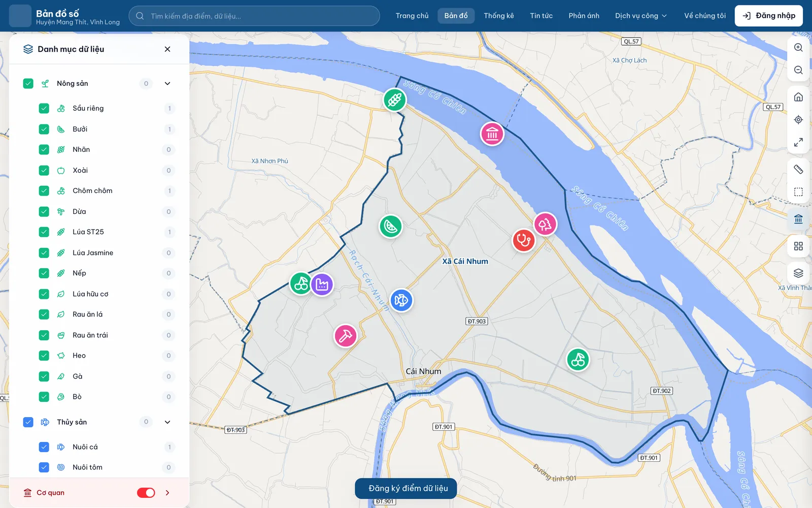
Task: Reset map to home view
Action: pyautogui.click(x=798, y=97)
